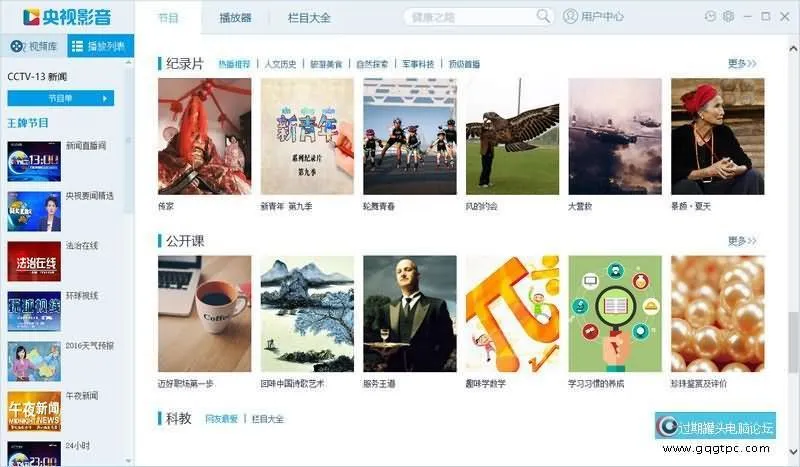Select the 视频库 film reel tab
Screen dimensions: 800x467
[x=34, y=46]
